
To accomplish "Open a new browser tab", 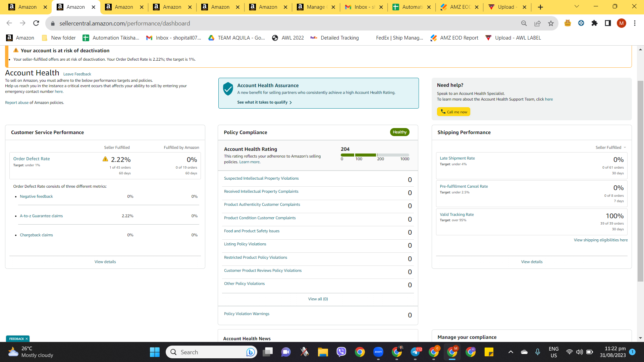I will (x=540, y=7).
